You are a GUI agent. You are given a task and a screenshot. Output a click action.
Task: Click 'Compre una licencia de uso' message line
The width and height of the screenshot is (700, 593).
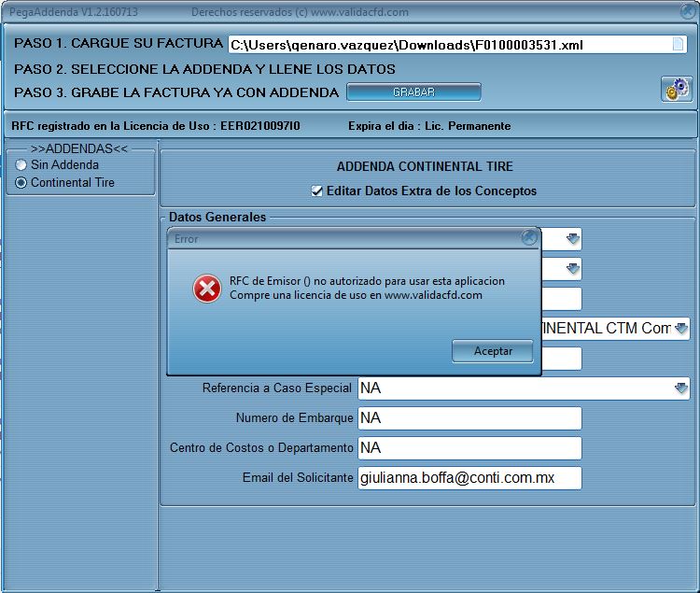tap(356, 295)
